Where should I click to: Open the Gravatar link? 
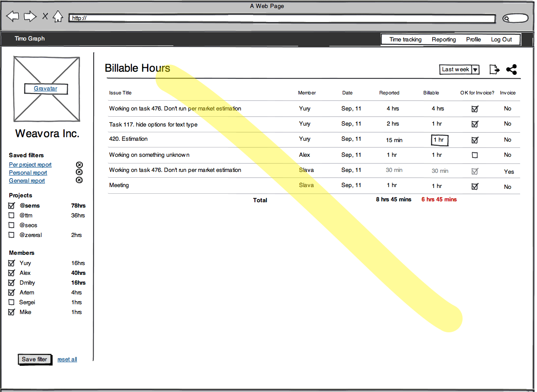point(45,89)
